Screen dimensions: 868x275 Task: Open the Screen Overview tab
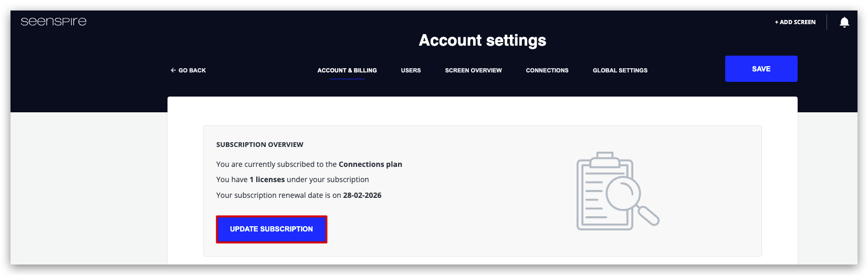[473, 70]
